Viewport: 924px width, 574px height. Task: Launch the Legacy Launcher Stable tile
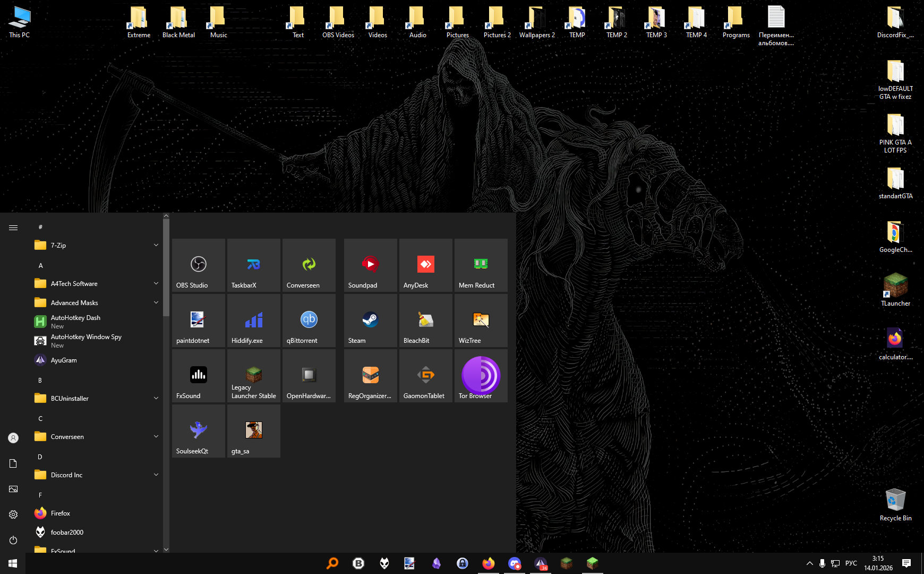(x=254, y=376)
